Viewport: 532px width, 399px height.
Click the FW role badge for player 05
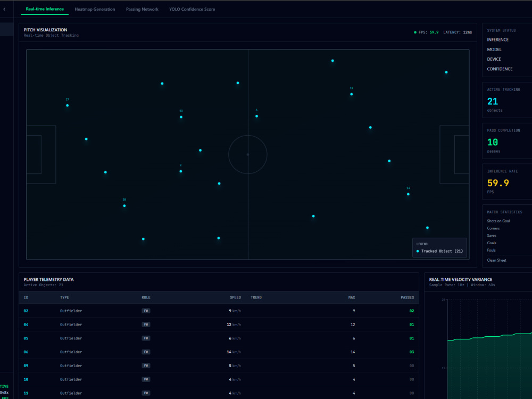click(146, 338)
